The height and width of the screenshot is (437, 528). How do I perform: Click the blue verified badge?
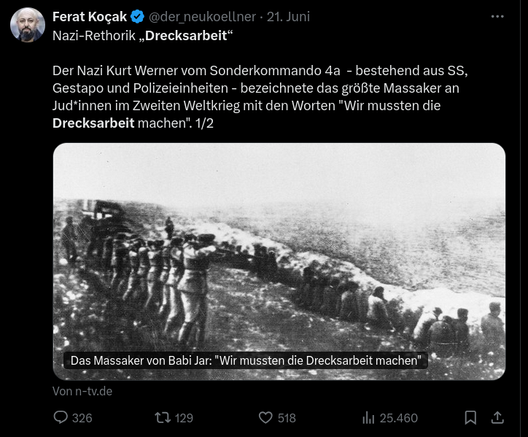[137, 17]
